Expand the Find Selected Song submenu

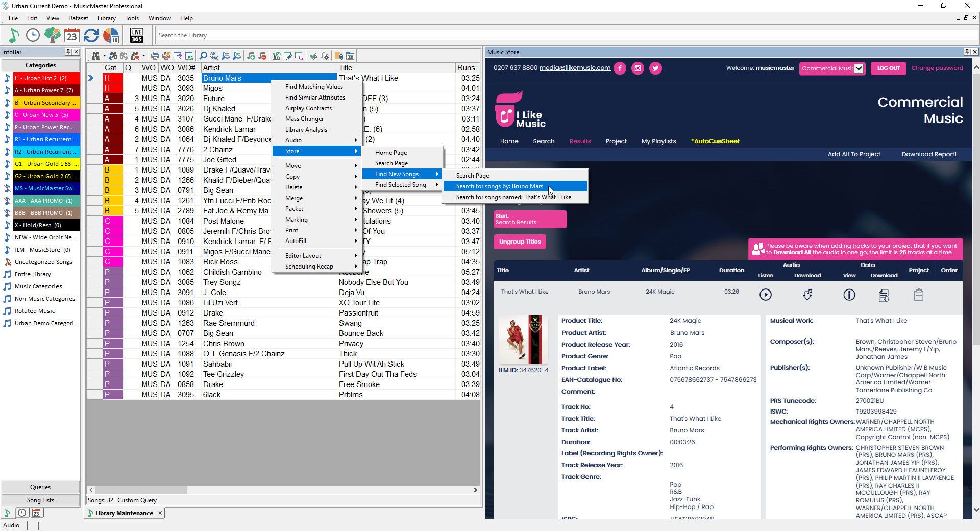point(401,185)
